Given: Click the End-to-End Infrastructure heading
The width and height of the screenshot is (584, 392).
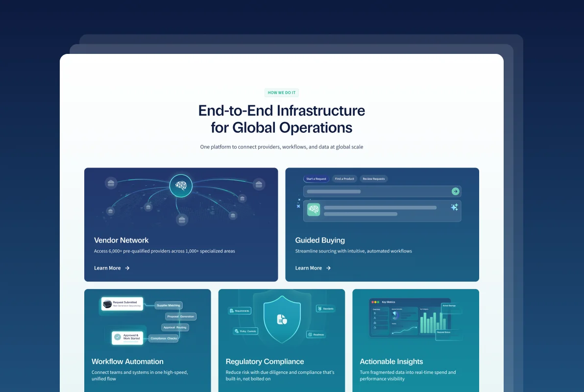Looking at the screenshot, I should [x=282, y=119].
